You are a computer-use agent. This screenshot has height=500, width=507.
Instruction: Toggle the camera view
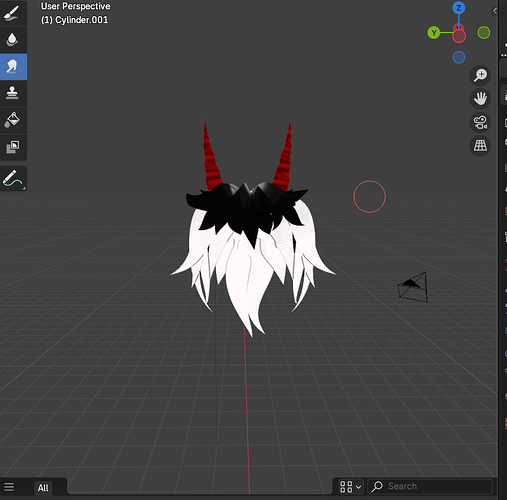pyautogui.click(x=480, y=122)
